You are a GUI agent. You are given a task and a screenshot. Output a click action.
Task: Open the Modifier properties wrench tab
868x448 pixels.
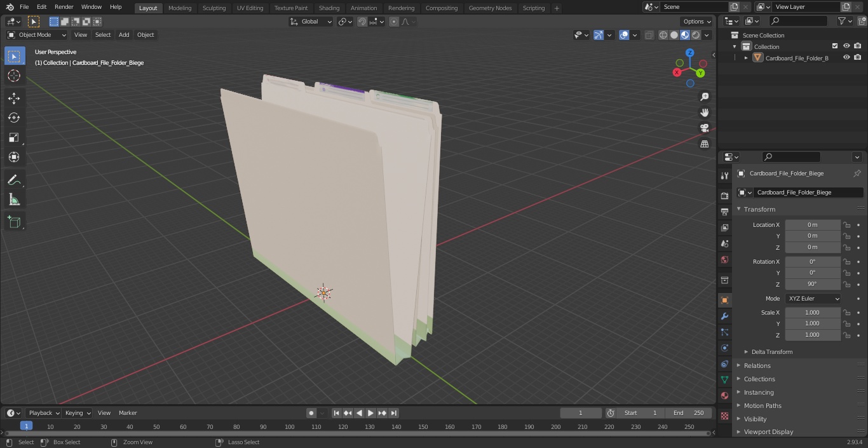(x=724, y=316)
